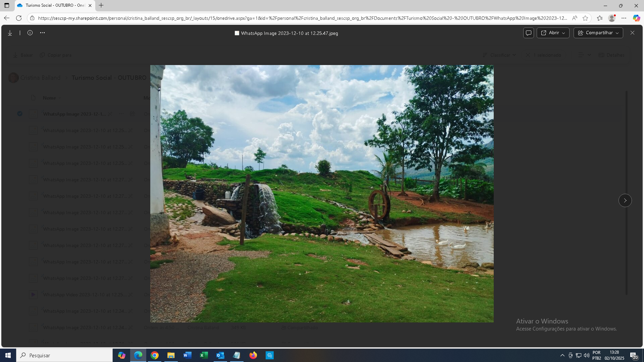Expand the Abrir dropdown button
Viewport: 644px width, 362px height.
pos(553,33)
